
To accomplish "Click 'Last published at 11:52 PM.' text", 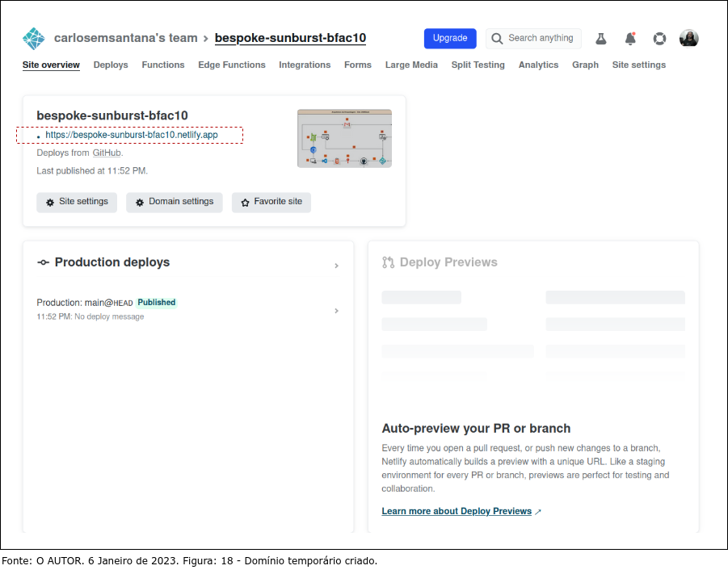I will point(92,171).
